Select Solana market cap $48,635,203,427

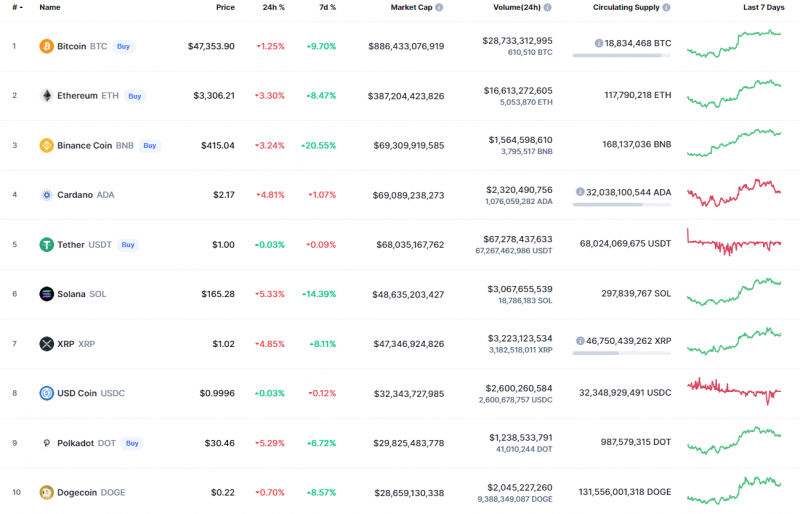click(x=408, y=295)
